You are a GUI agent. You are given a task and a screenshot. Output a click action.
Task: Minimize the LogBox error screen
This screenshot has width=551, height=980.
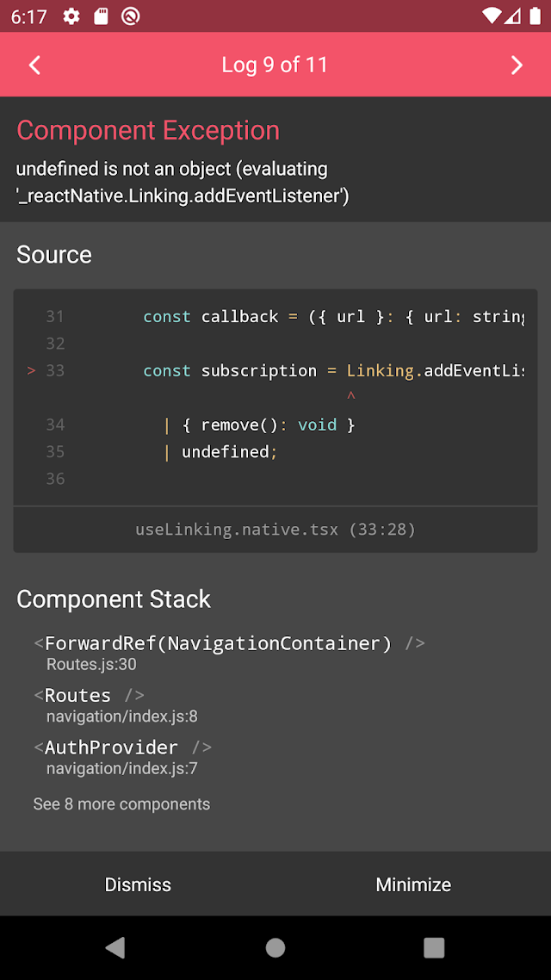pos(413,884)
